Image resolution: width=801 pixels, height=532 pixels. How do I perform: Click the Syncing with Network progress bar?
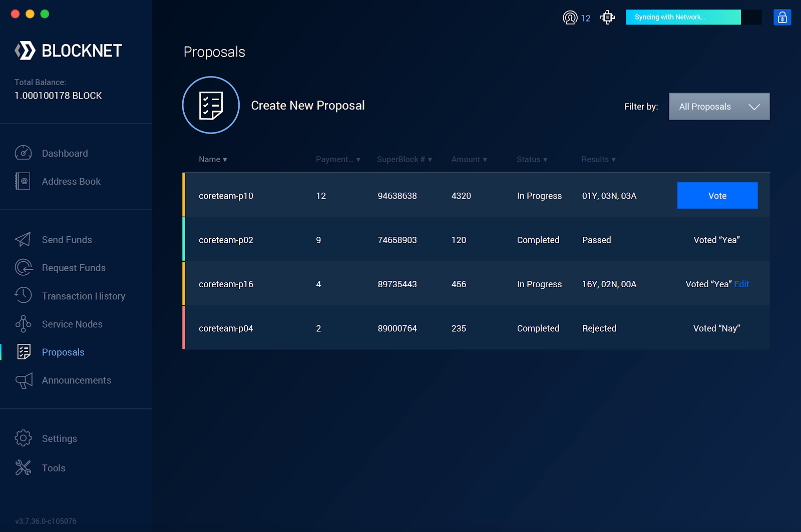(694, 17)
